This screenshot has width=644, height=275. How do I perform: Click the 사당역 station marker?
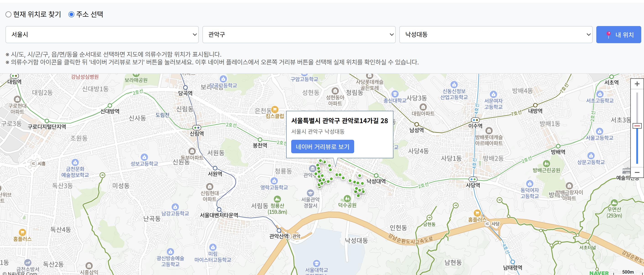(473, 179)
